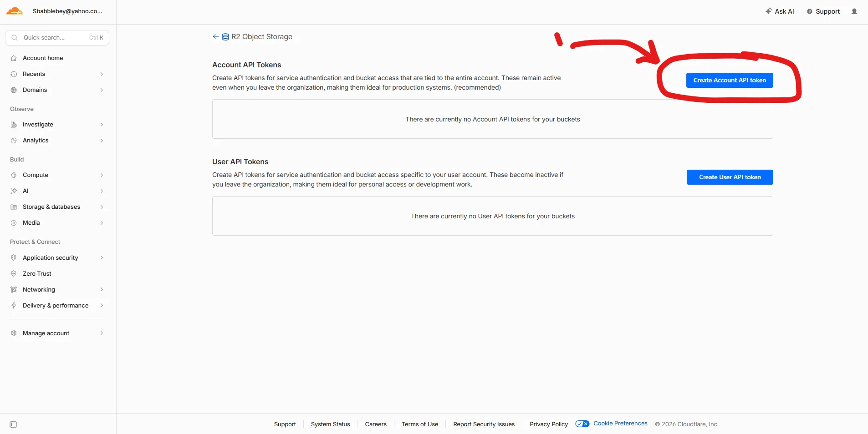
Task: Open System Status link
Action: (330, 424)
